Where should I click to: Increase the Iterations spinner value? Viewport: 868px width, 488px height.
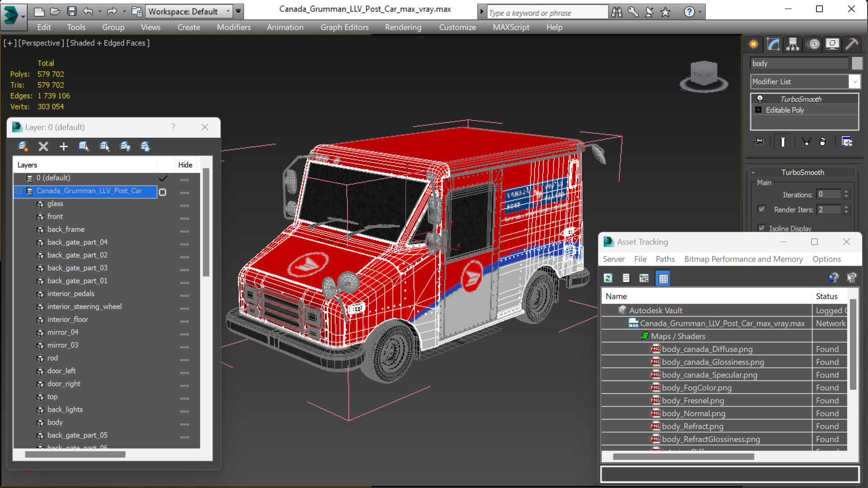pos(846,192)
